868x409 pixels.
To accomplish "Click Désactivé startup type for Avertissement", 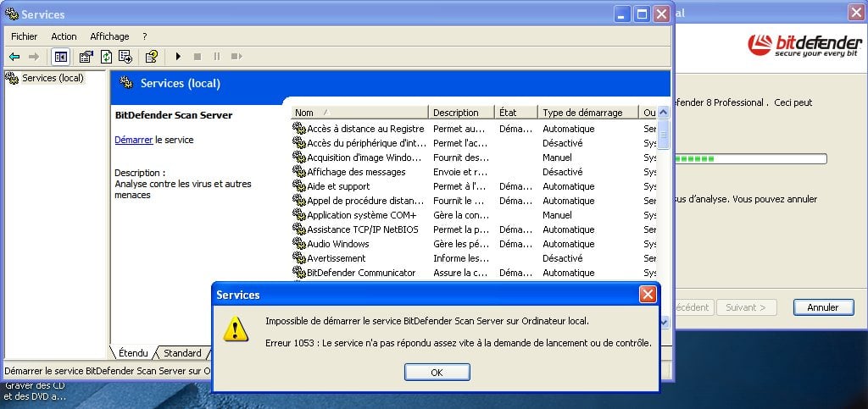I will (563, 257).
